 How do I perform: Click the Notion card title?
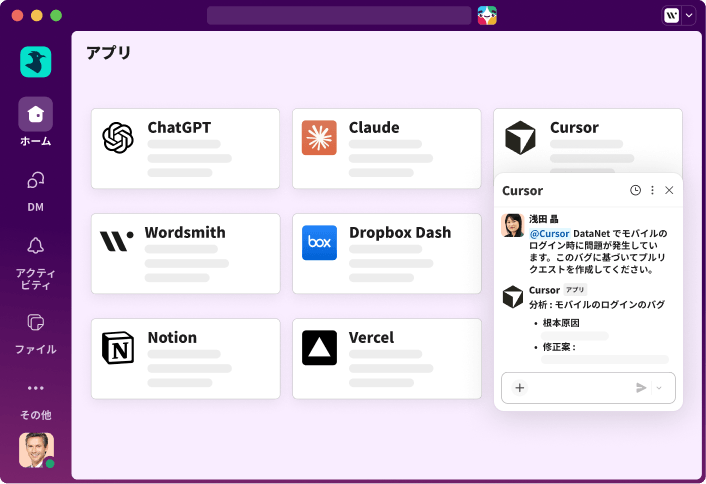click(172, 337)
